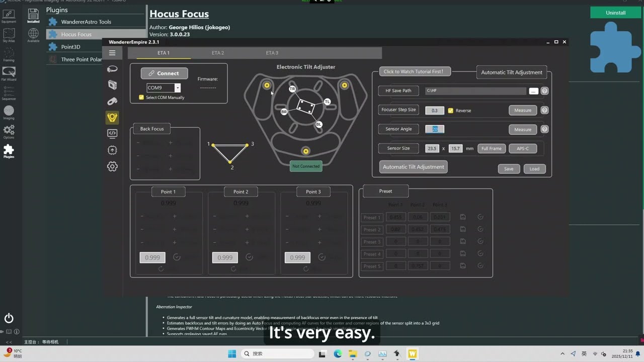Open help for Focuser Step Size
Image resolution: width=644 pixels, height=362 pixels.
pos(544,110)
